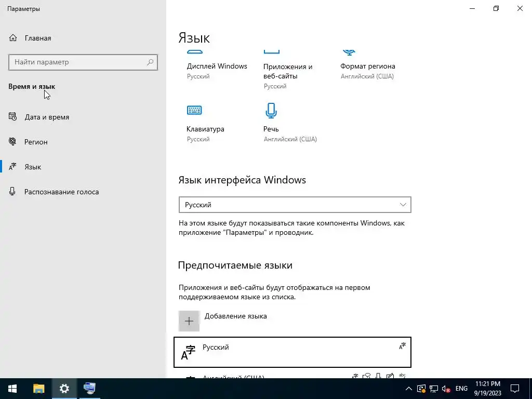Close the Параметры window
The height and width of the screenshot is (399, 532).
pyautogui.click(x=520, y=8)
